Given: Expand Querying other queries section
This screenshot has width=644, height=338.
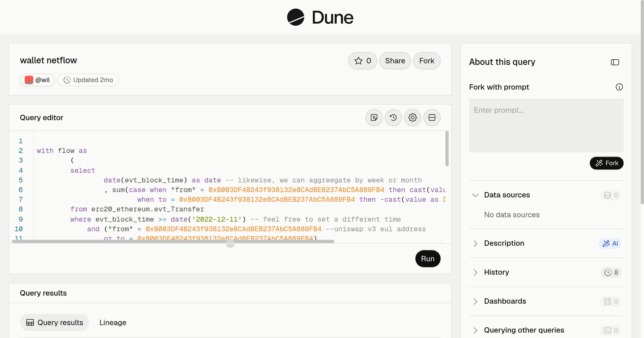Looking at the screenshot, I should click(x=475, y=330).
